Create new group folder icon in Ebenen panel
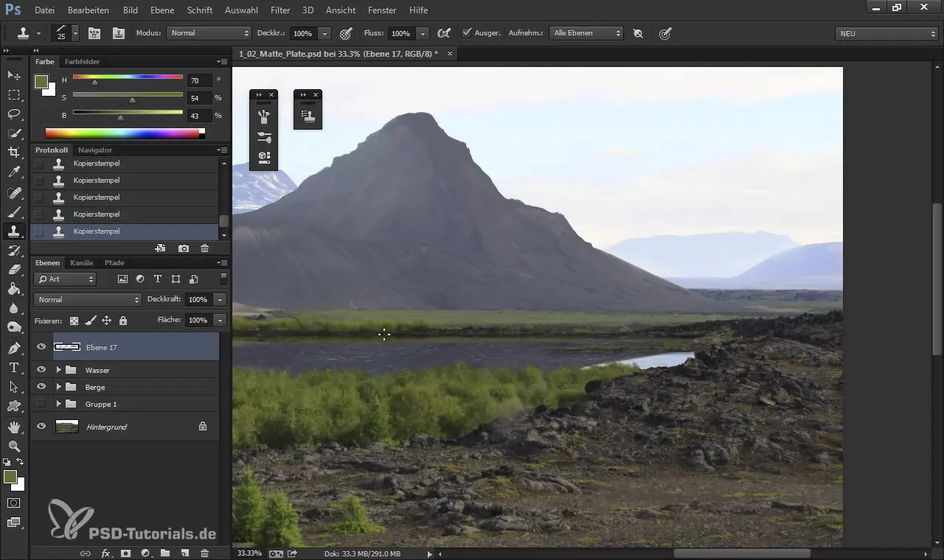 pos(164,553)
